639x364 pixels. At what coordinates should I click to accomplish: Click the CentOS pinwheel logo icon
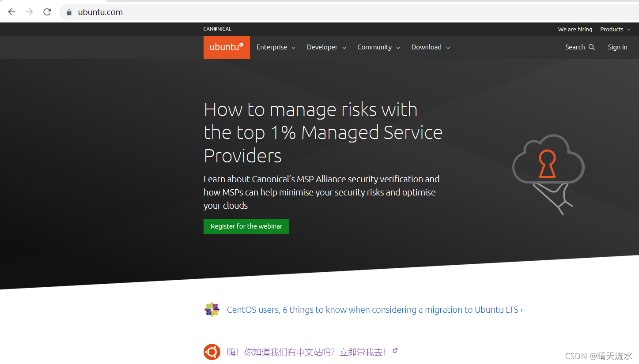click(x=212, y=310)
